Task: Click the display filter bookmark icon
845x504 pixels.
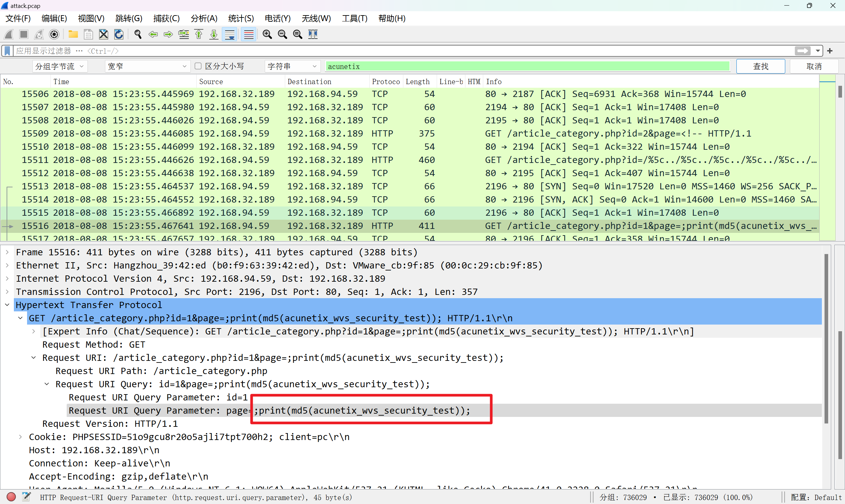Action: [x=7, y=51]
